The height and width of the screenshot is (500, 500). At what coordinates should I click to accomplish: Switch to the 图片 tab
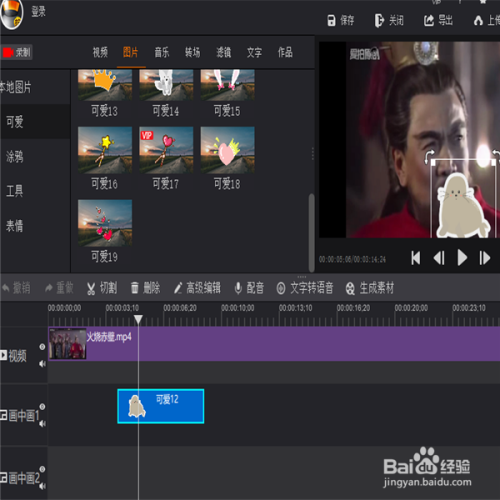(131, 52)
